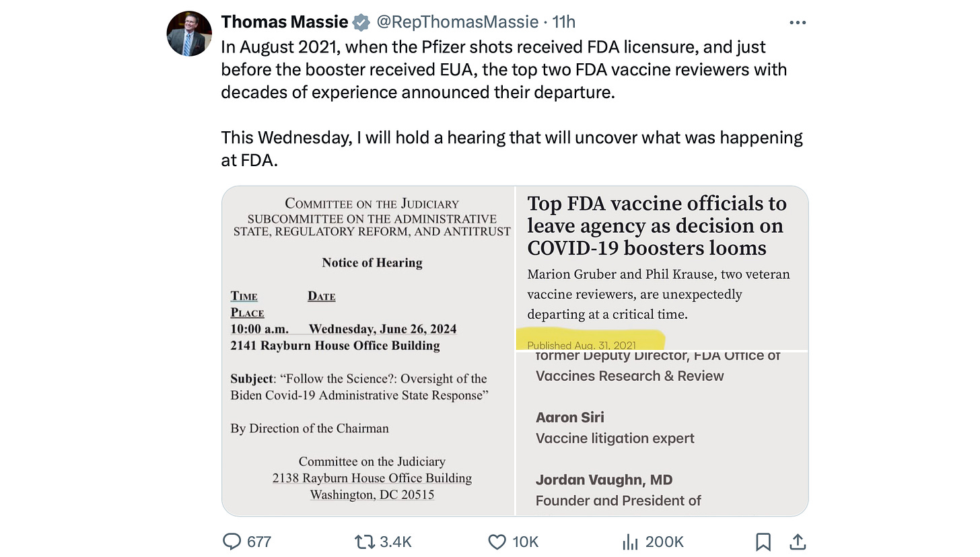The width and height of the screenshot is (980, 557).
Task: Bookmark this tweet
Action: coord(763,542)
